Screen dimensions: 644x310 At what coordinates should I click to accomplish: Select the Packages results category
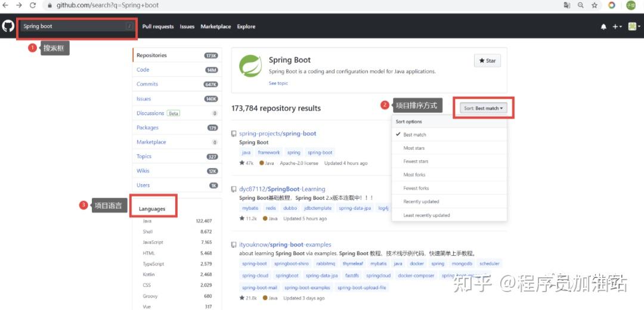[177, 128]
